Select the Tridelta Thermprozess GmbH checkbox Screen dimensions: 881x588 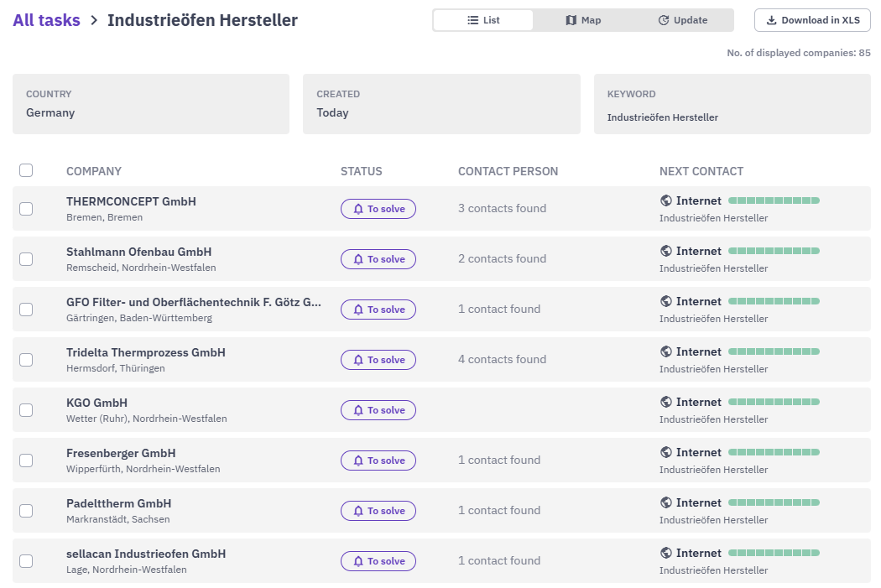click(x=26, y=360)
